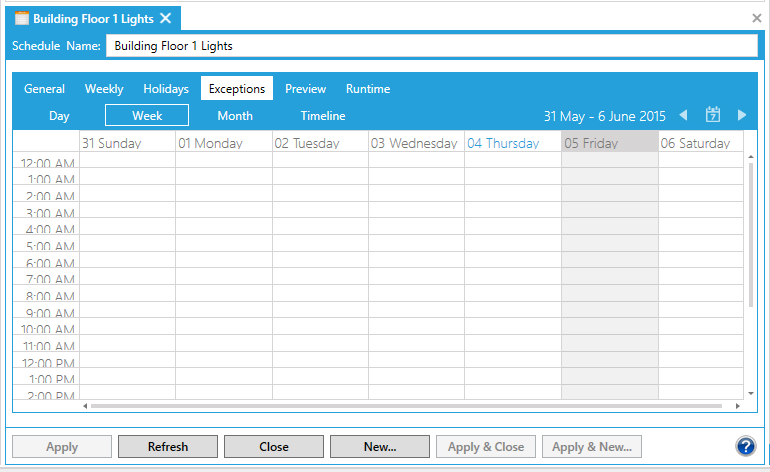Click the Schedule Name text field
Screen dimensions: 770x472
[432, 46]
